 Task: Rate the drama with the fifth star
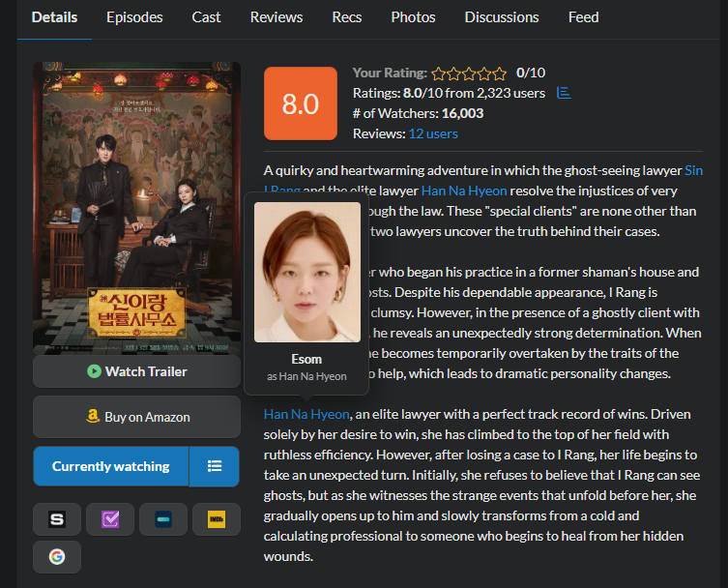500,73
